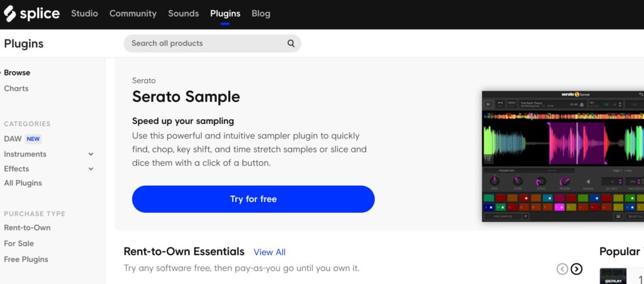Click in the Search all products field

click(x=204, y=43)
